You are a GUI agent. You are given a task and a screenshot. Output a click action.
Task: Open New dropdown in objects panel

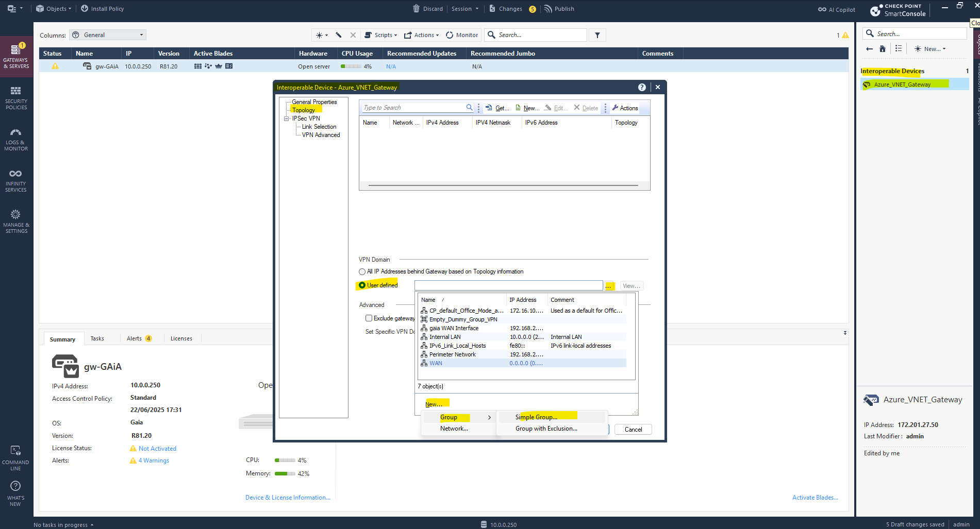pos(930,49)
